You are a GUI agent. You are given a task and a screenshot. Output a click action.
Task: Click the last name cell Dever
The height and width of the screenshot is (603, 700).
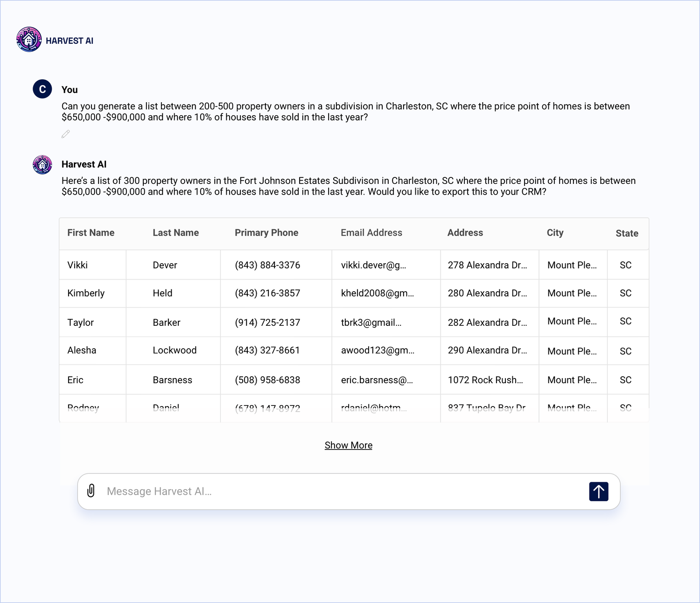tap(165, 265)
